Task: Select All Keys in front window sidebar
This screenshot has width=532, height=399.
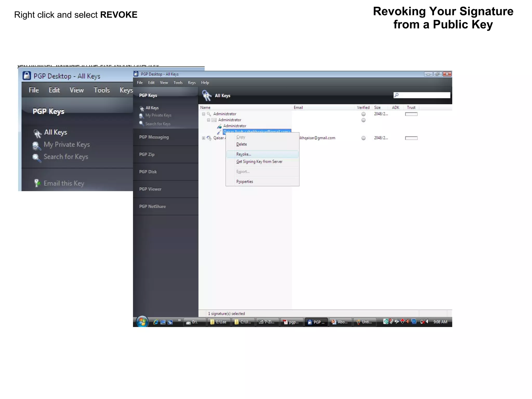Action: (152, 108)
